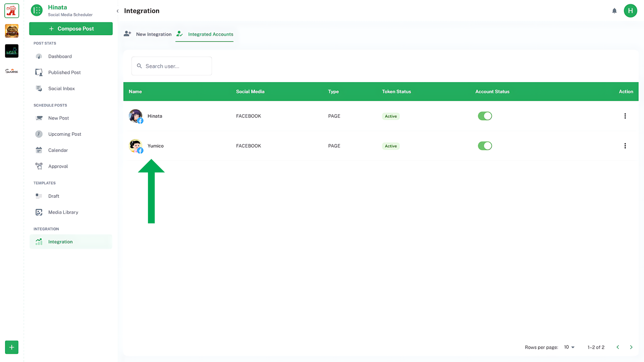
Task: Click the Approval icon in sidebar
Action: pyautogui.click(x=39, y=166)
